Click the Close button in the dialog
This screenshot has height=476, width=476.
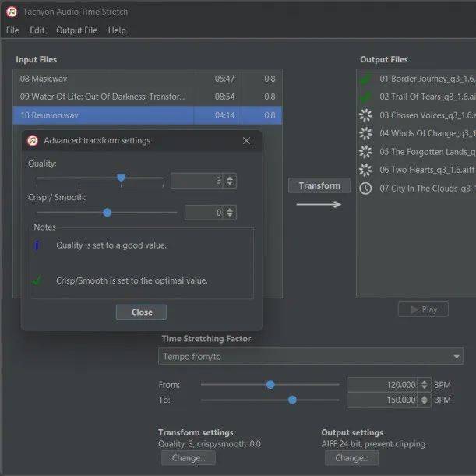click(x=141, y=312)
